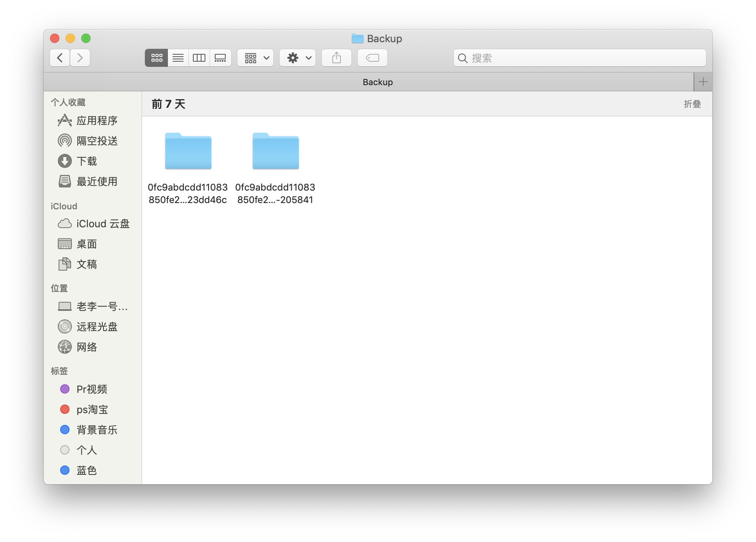The image size is (756, 542).
Task: Click the 前 7 天 group heading
Action: 168,104
